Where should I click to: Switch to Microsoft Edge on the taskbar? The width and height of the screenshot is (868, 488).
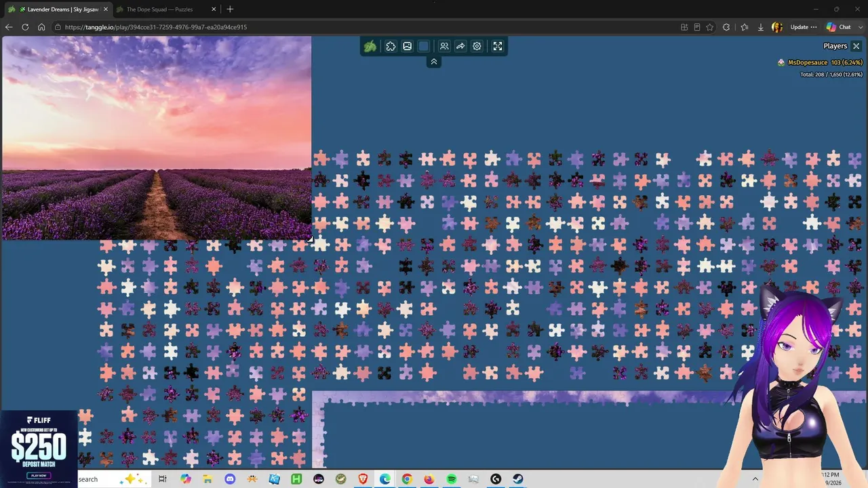(385, 479)
